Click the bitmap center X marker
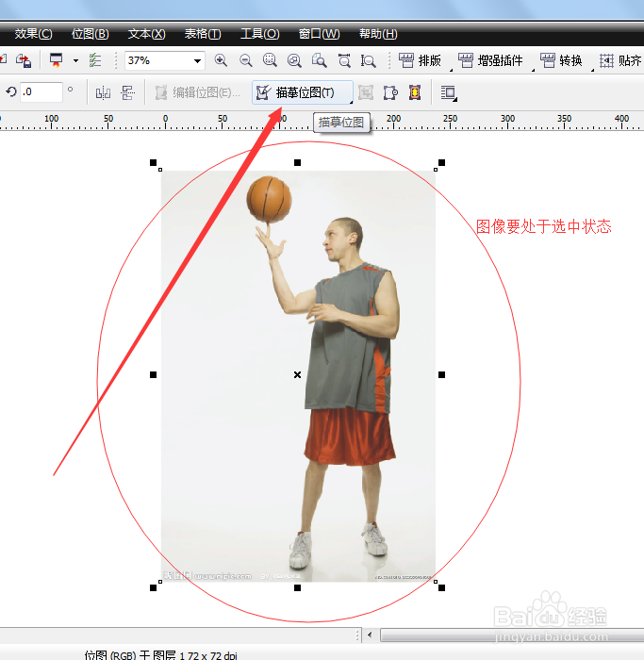 297,374
